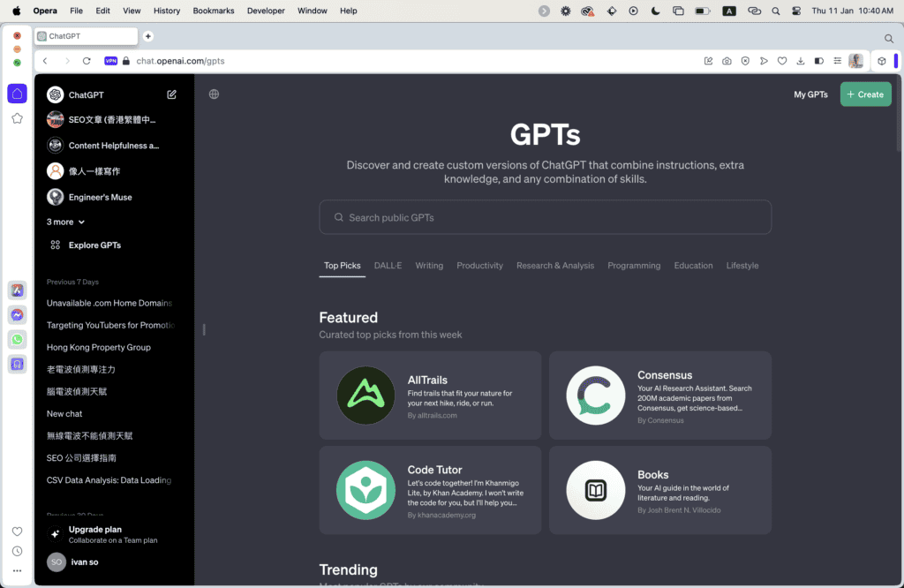Viewport: 904px width, 588px height.
Task: Toggle the Opera VPN badge
Action: [x=110, y=61]
